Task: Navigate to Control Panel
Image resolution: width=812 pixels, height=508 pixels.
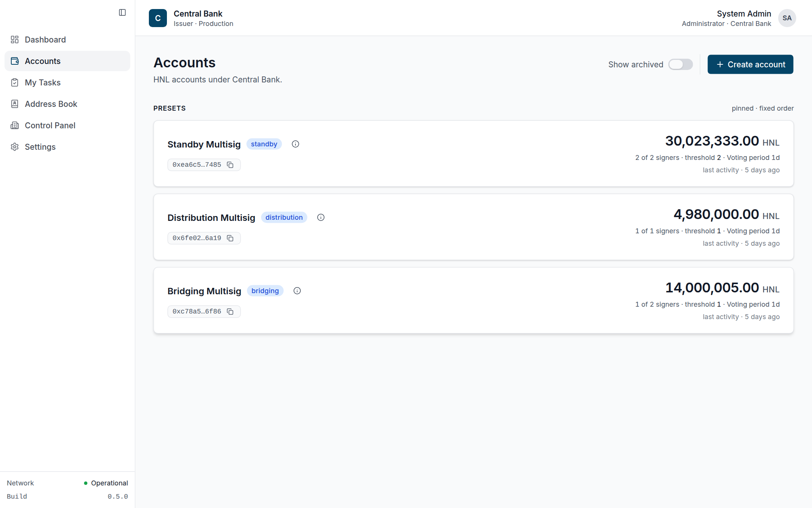Action: pos(67,125)
